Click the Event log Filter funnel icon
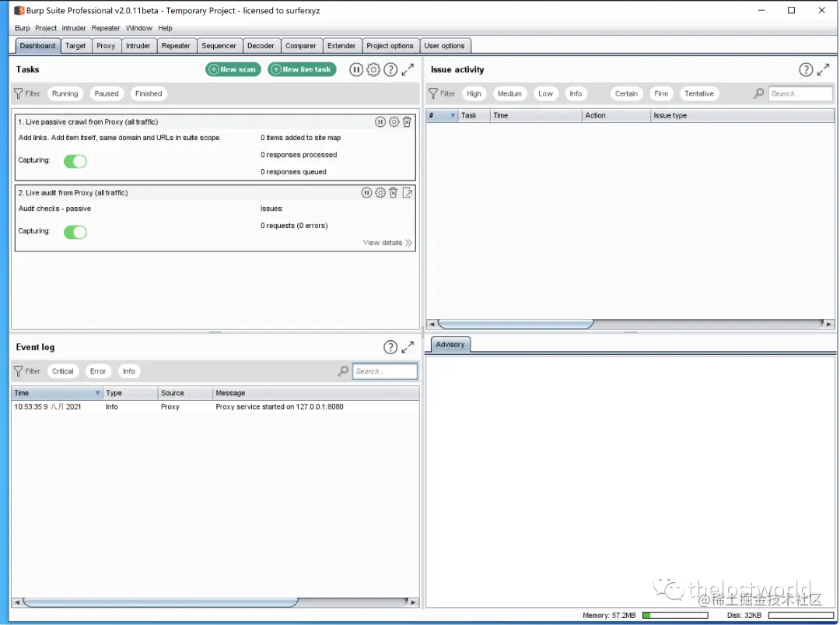 [18, 371]
